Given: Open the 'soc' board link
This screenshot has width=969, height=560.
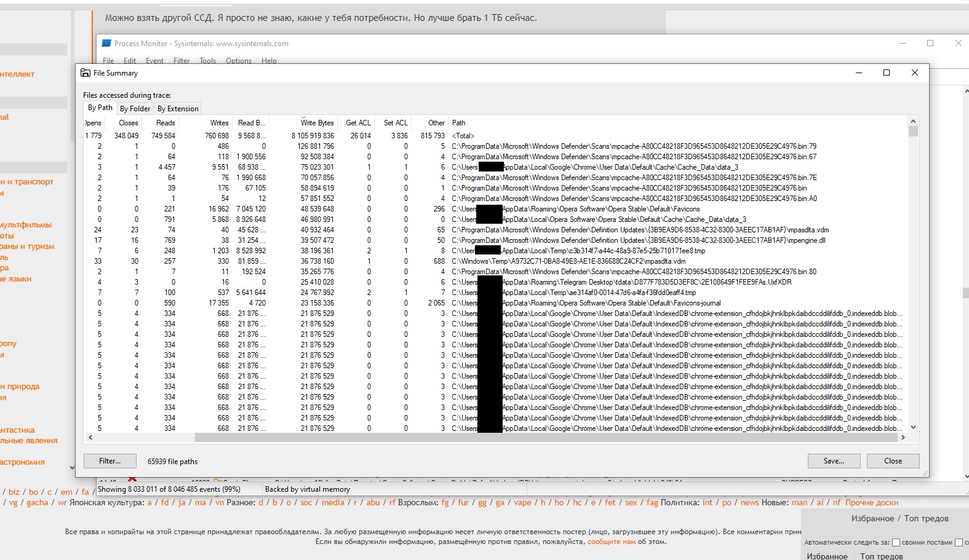Looking at the screenshot, I should (x=306, y=502).
